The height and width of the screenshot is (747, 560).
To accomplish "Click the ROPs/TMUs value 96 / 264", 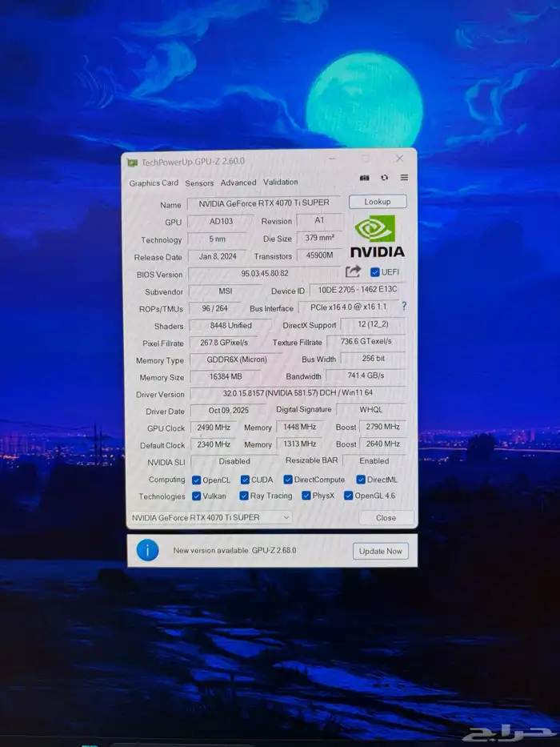I will (x=214, y=308).
